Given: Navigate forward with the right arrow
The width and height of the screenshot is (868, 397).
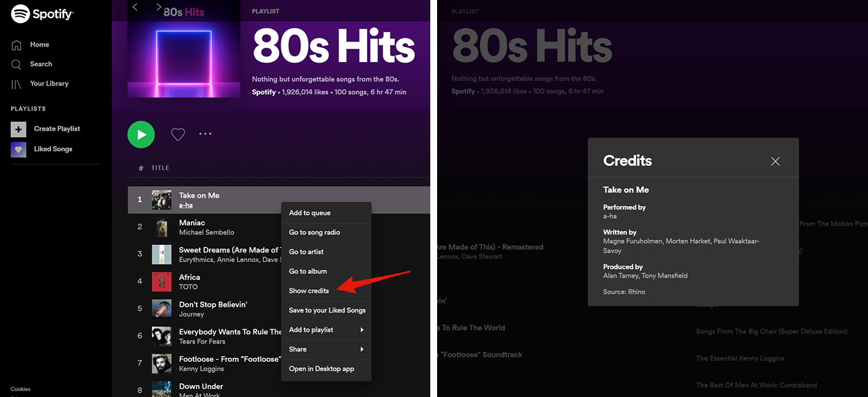Looking at the screenshot, I should click(159, 7).
